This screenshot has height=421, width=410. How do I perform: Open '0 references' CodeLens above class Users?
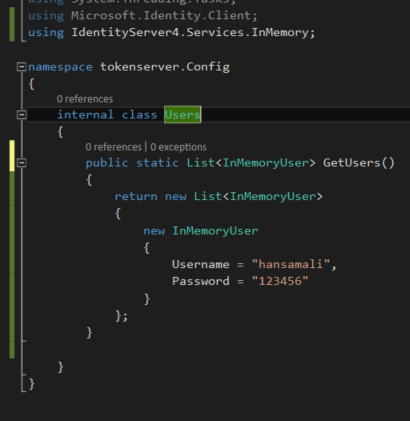(x=85, y=99)
